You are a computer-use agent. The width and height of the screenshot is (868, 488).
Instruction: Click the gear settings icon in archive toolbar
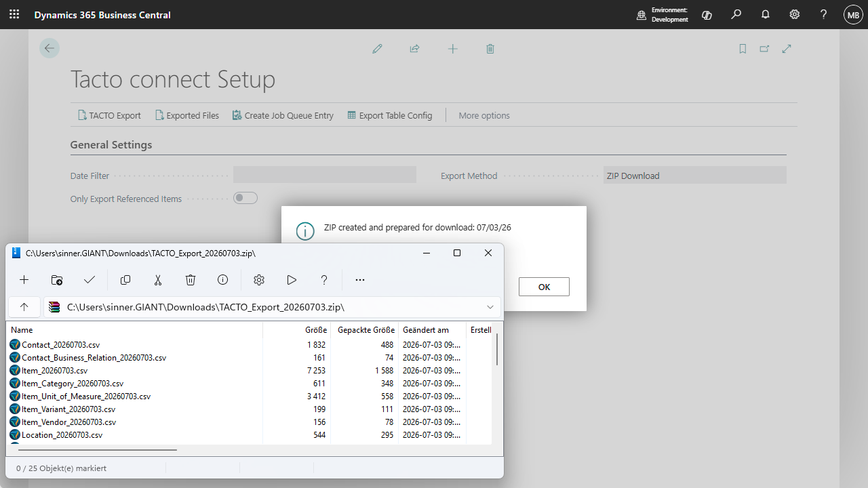(258, 280)
